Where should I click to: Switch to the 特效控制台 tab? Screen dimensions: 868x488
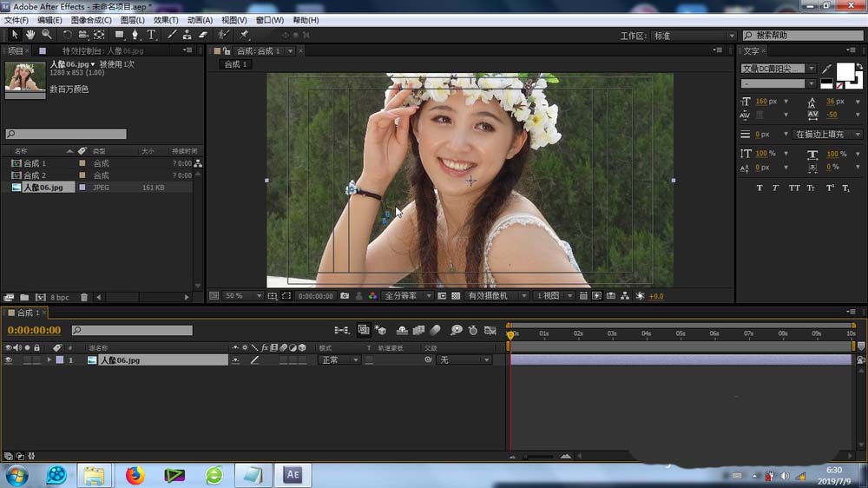pyautogui.click(x=102, y=51)
